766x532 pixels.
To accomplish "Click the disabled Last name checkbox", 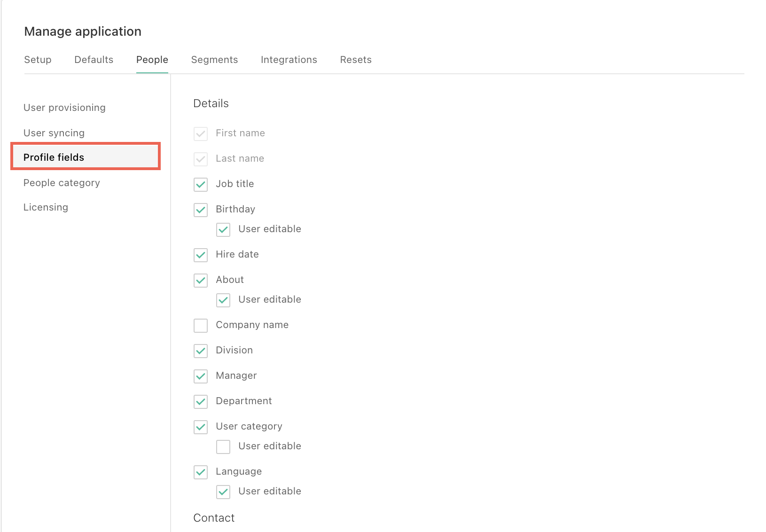I will click(x=201, y=159).
